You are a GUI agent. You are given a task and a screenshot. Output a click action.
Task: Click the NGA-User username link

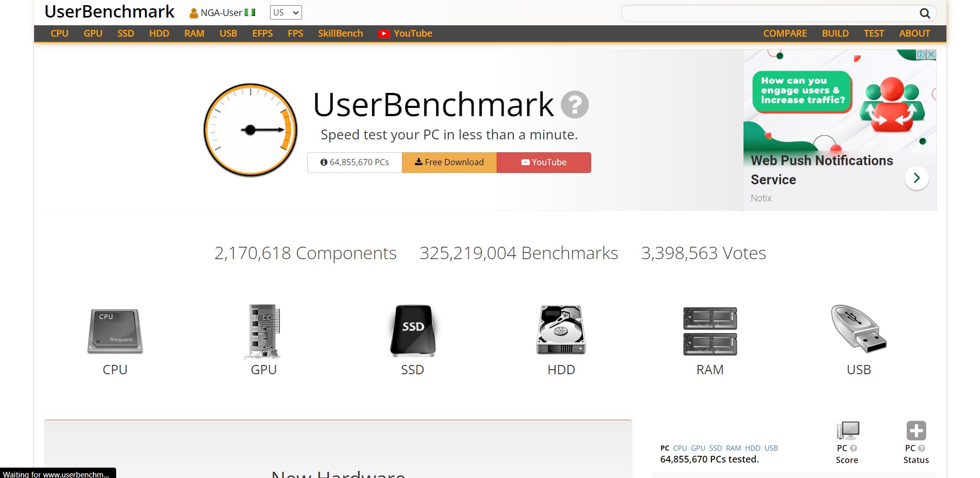pos(222,13)
